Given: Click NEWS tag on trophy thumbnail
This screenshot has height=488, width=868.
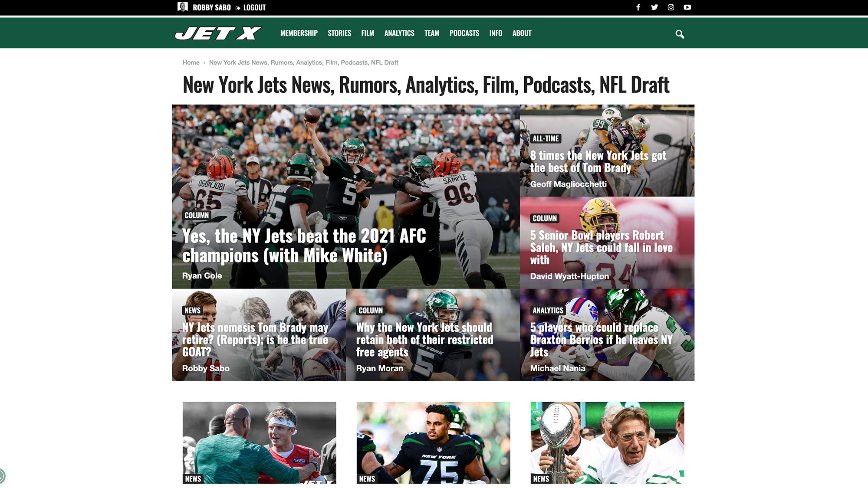Looking at the screenshot, I should [x=541, y=479].
